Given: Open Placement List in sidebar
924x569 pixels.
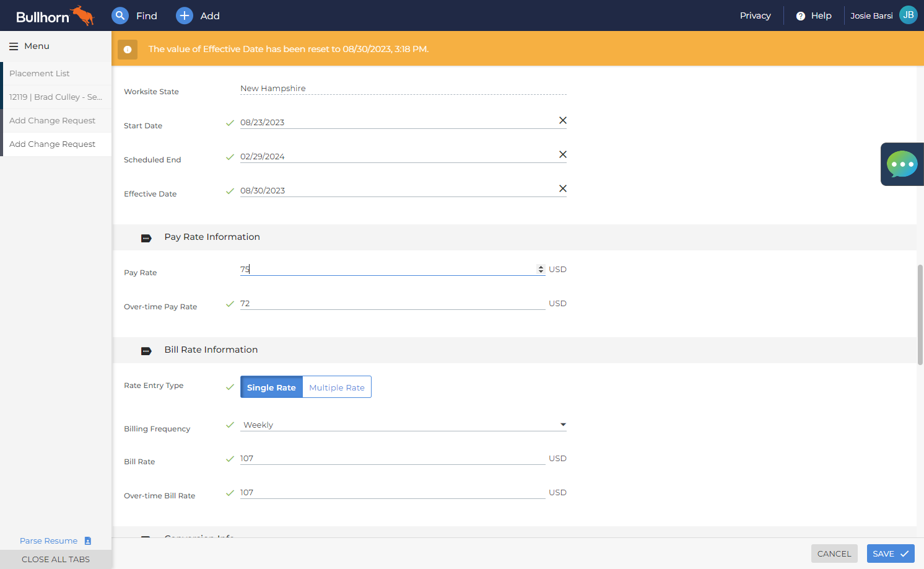Looking at the screenshot, I should coord(56,73).
